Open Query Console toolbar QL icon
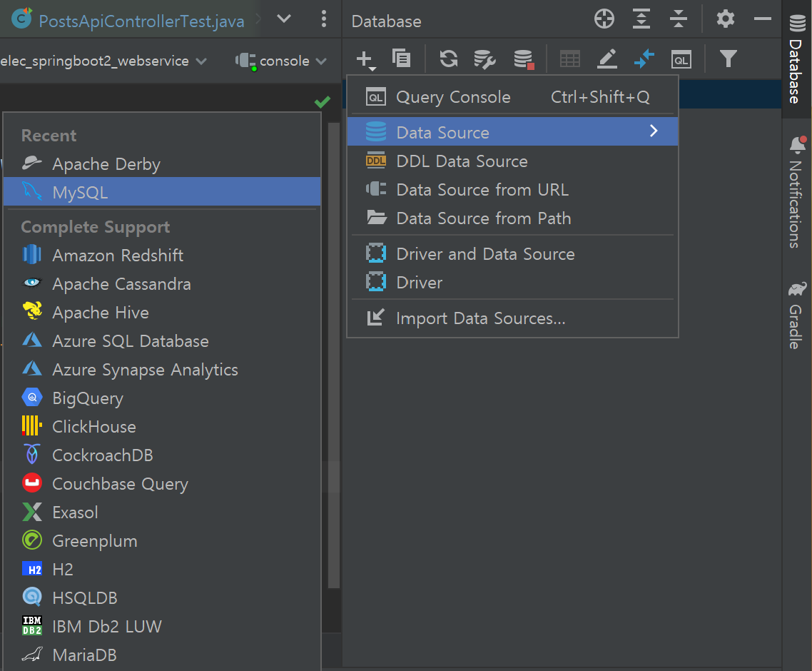This screenshot has width=812, height=671. pyautogui.click(x=681, y=59)
